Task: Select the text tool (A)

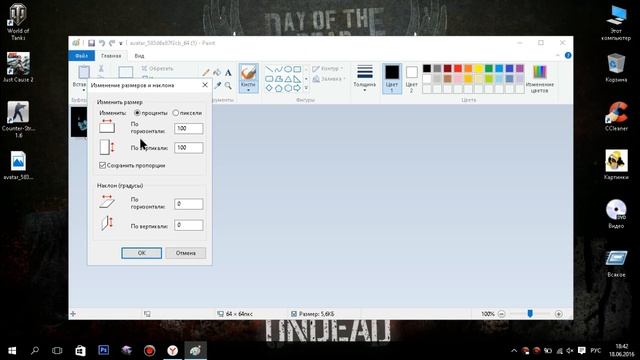Action: 228,73
